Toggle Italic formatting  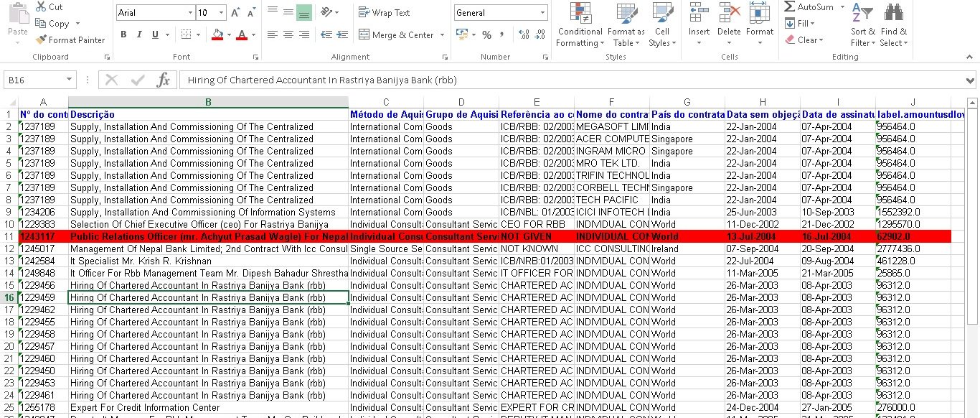point(139,34)
